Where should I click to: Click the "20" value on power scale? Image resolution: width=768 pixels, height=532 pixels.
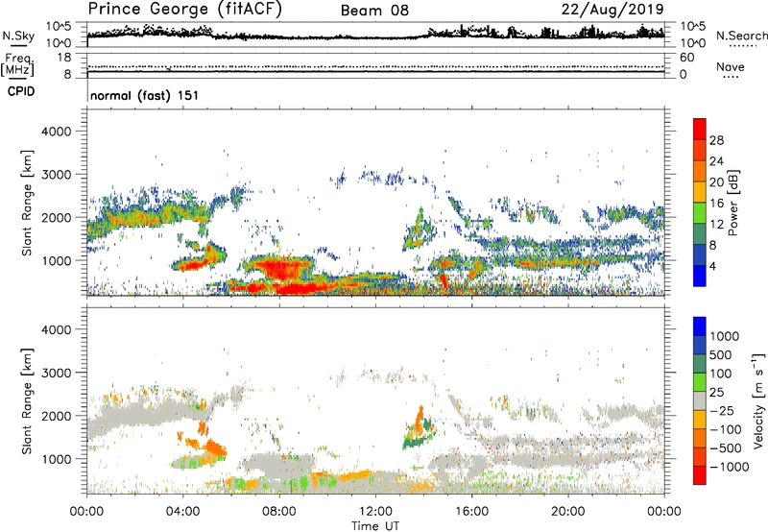tap(716, 182)
